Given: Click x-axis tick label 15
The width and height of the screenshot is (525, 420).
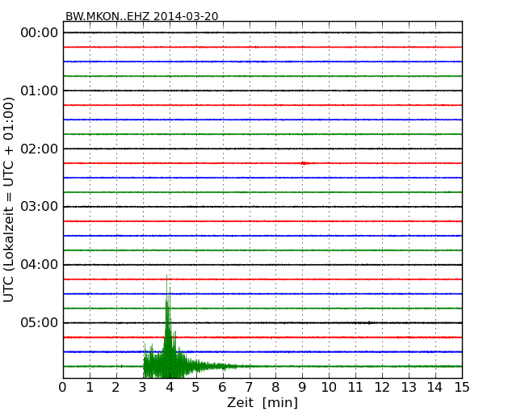Looking at the screenshot, I should click(x=462, y=388).
